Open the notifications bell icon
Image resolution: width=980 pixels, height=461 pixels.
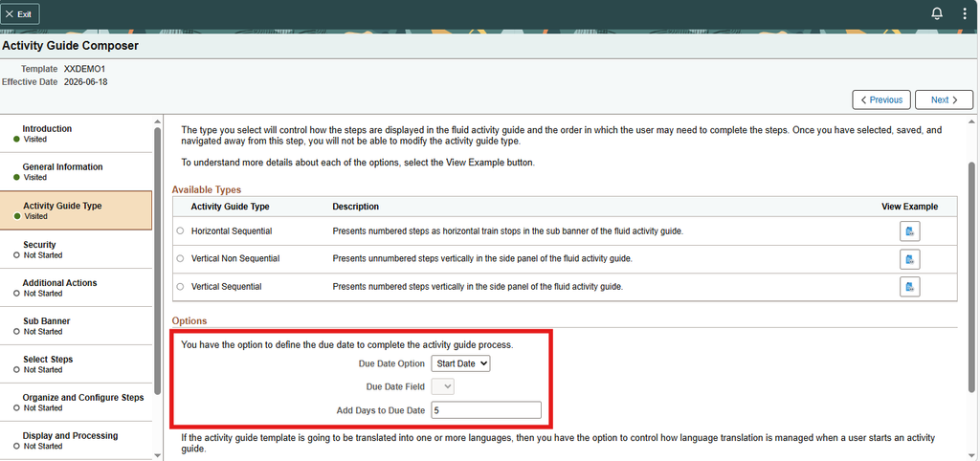pos(936,13)
